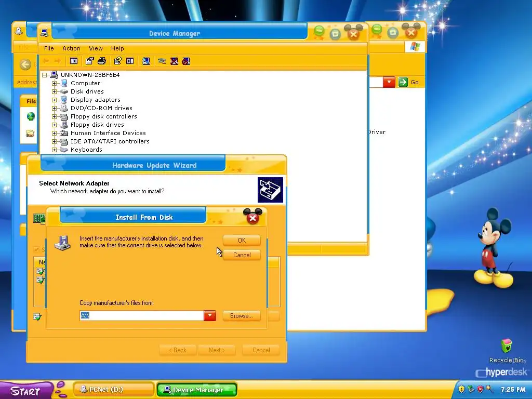Image resolution: width=532 pixels, height=399 pixels.
Task: Click the Device Manager taskbar button
Action: click(197, 390)
